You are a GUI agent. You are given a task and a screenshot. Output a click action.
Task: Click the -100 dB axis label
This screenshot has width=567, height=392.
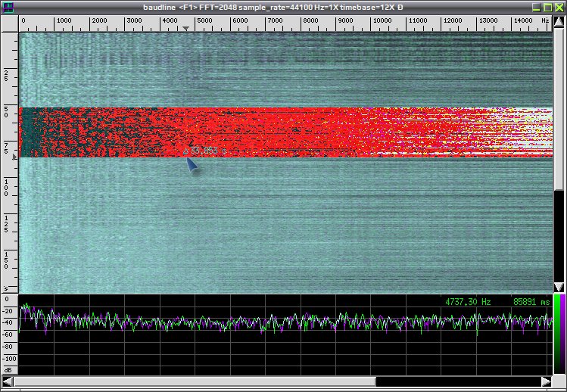coord(9,359)
